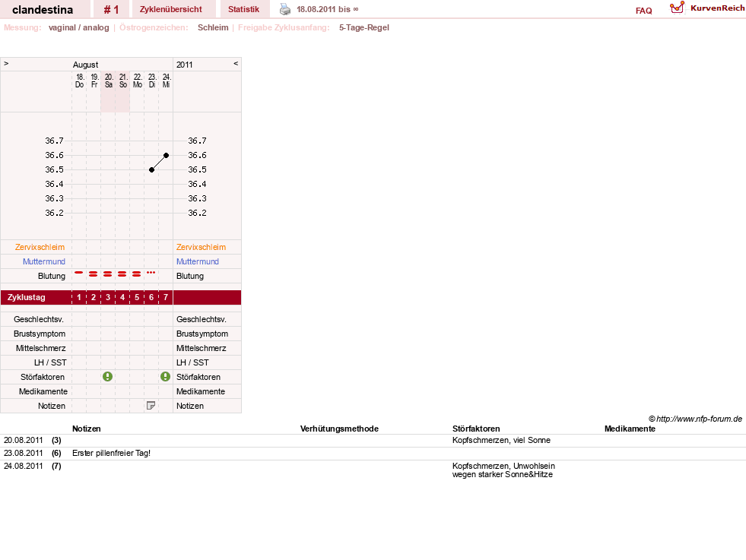Click the Medikamente column header in notes table
The width and height of the screenshot is (746, 560).
tap(630, 429)
